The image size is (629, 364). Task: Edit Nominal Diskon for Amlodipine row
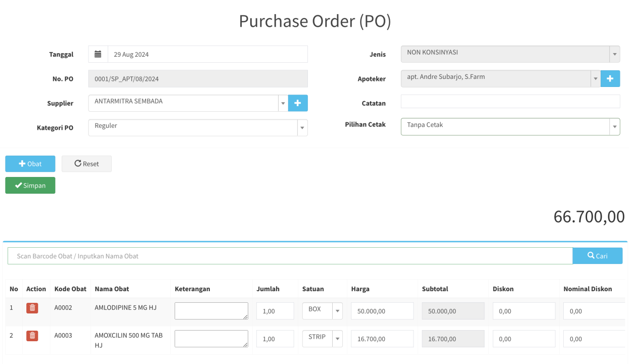594,311
